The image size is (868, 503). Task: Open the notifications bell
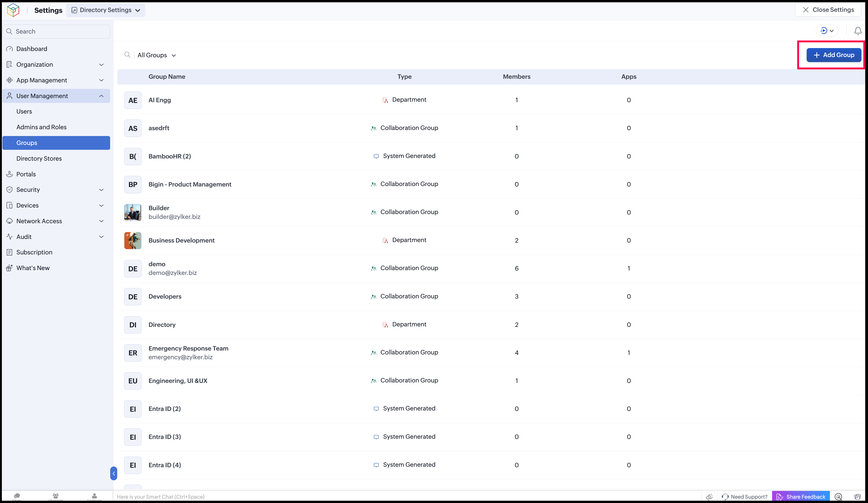[858, 31]
